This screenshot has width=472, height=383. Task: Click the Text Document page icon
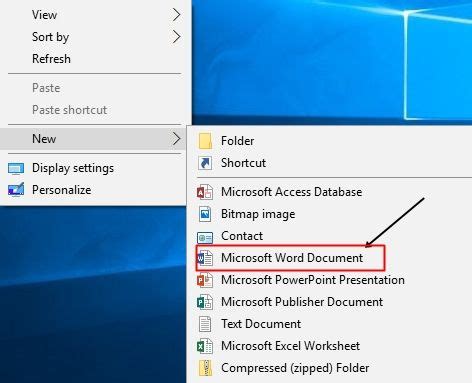tap(205, 324)
